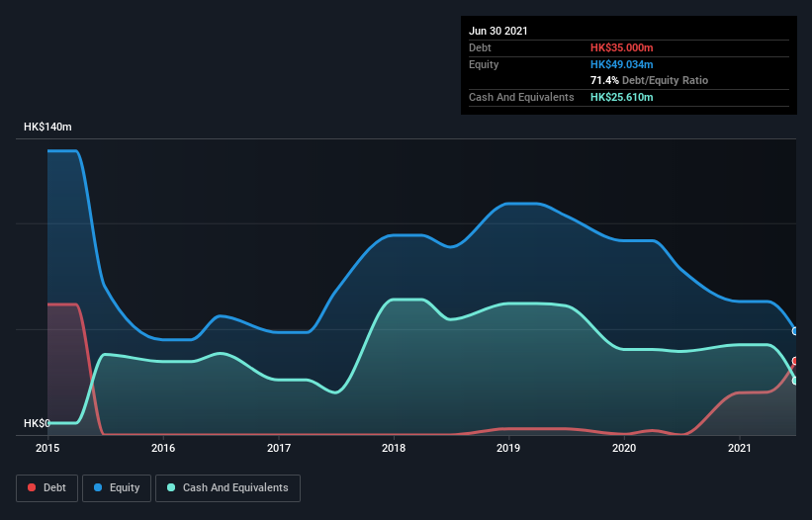Click the HK$140m y-axis label
812x520 pixels.
click(47, 128)
